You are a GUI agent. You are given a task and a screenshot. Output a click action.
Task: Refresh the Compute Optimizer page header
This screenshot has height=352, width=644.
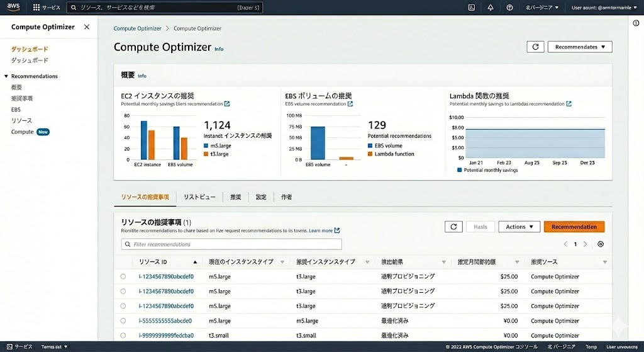coord(535,47)
